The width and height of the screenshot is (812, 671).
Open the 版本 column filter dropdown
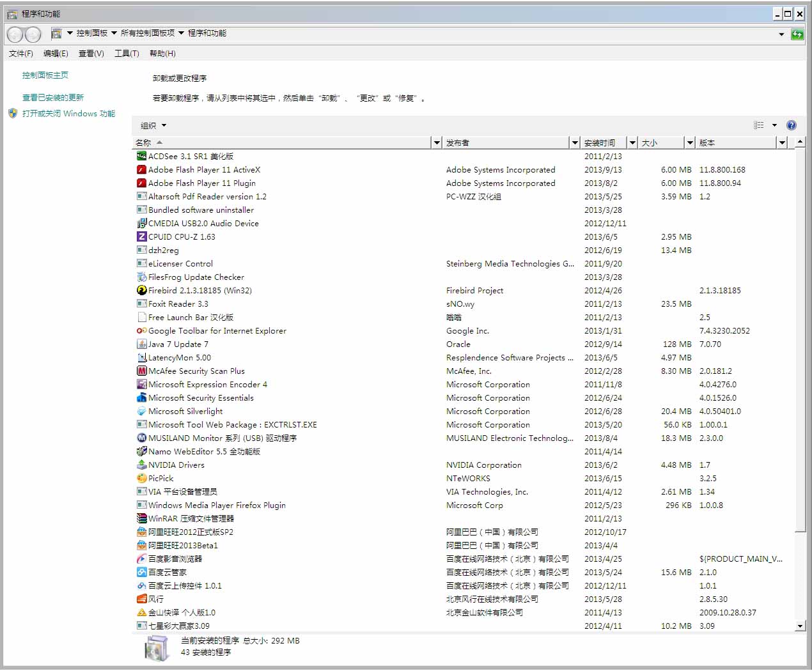(782, 143)
